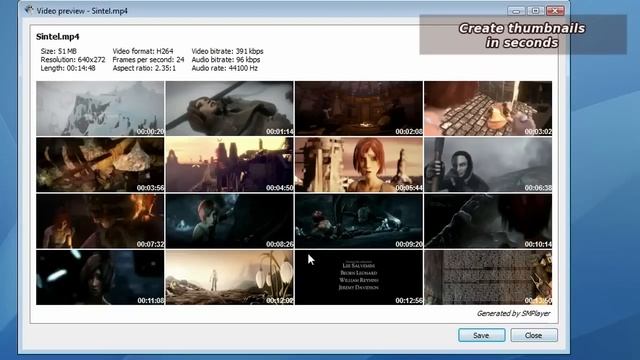Image resolution: width=640 pixels, height=360 pixels.
Task: Click the 'Generated by SMPlayer' caption
Action: pyautogui.click(x=513, y=313)
